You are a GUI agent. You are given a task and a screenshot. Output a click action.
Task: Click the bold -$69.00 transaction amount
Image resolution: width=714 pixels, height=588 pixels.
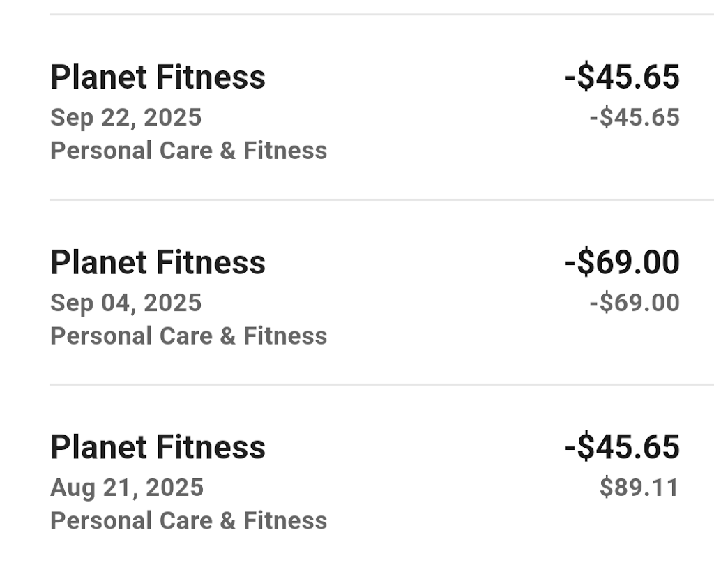point(622,263)
